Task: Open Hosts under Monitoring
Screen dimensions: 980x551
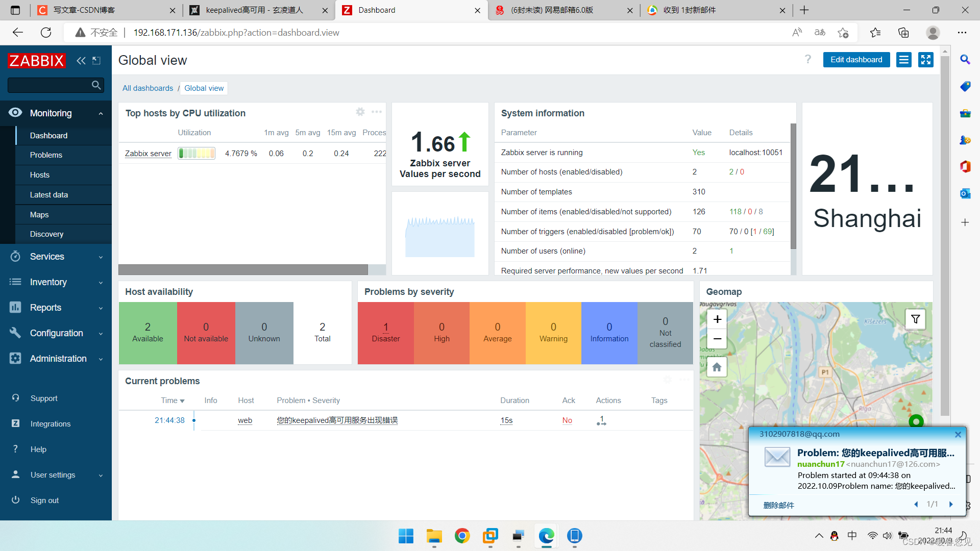Action: pos(40,175)
